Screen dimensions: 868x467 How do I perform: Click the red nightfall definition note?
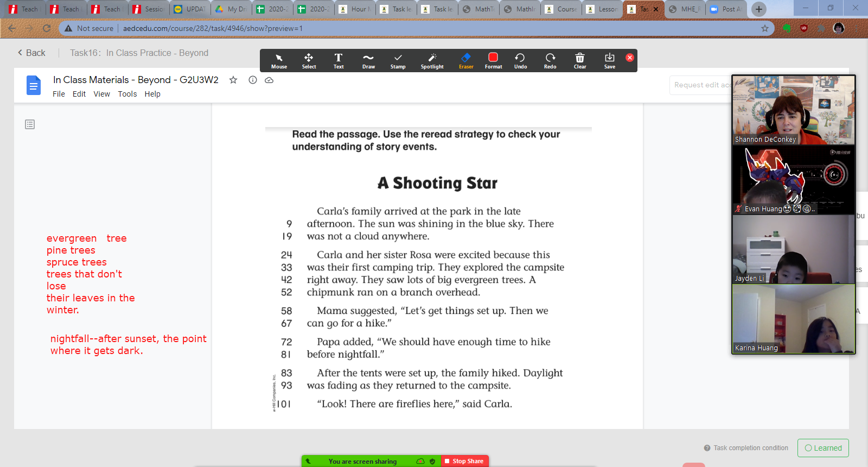[x=128, y=345]
